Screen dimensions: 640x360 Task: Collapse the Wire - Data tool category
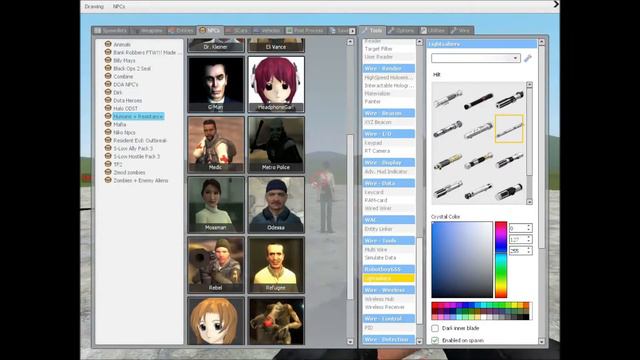[x=389, y=183]
